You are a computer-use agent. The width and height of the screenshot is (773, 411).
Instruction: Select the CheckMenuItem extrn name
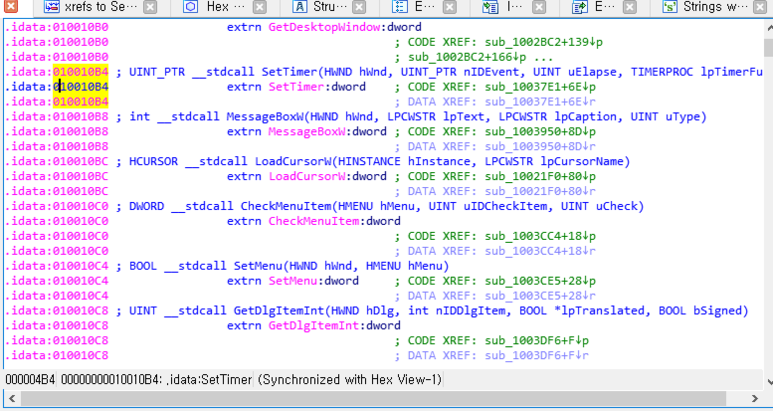coord(314,221)
